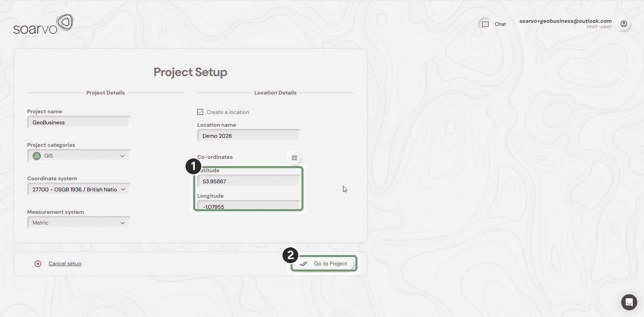
Task: Toggle the Create a location checkbox
Action: (x=200, y=112)
